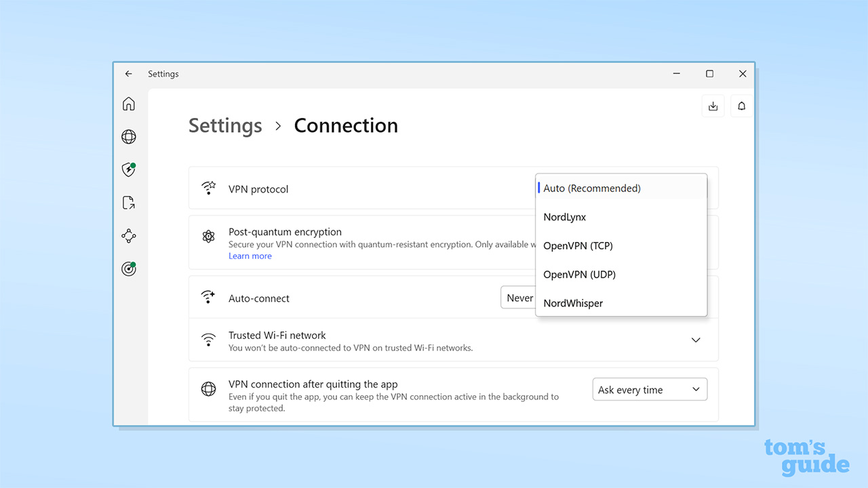Open the Home icon in sidebar
The image size is (868, 488).
129,104
